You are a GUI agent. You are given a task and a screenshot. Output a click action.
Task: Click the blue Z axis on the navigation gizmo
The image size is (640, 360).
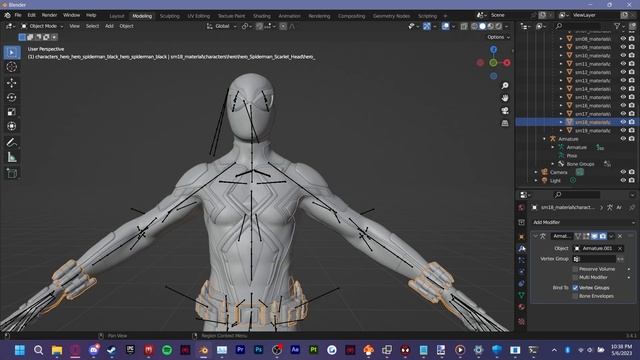click(x=493, y=50)
